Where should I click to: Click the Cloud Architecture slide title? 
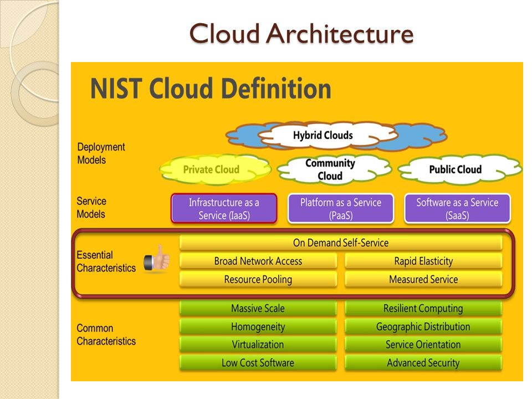301,33
